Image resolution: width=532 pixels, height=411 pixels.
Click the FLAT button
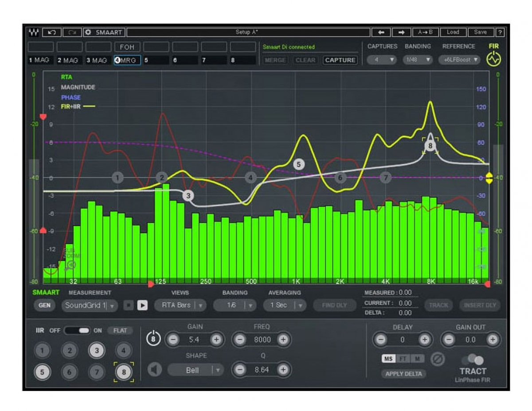[120, 330]
